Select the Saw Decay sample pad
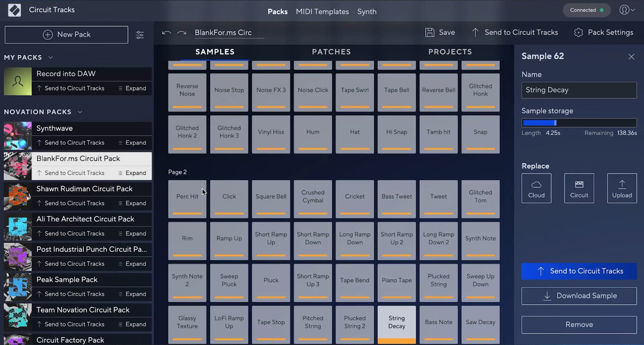This screenshot has height=345, width=644. (x=481, y=325)
